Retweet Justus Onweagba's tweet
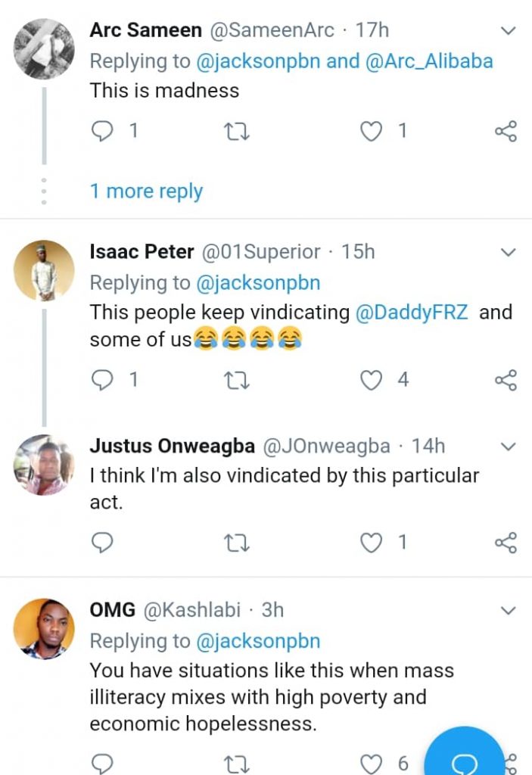Image resolution: width=532 pixels, height=775 pixels. coord(238,542)
